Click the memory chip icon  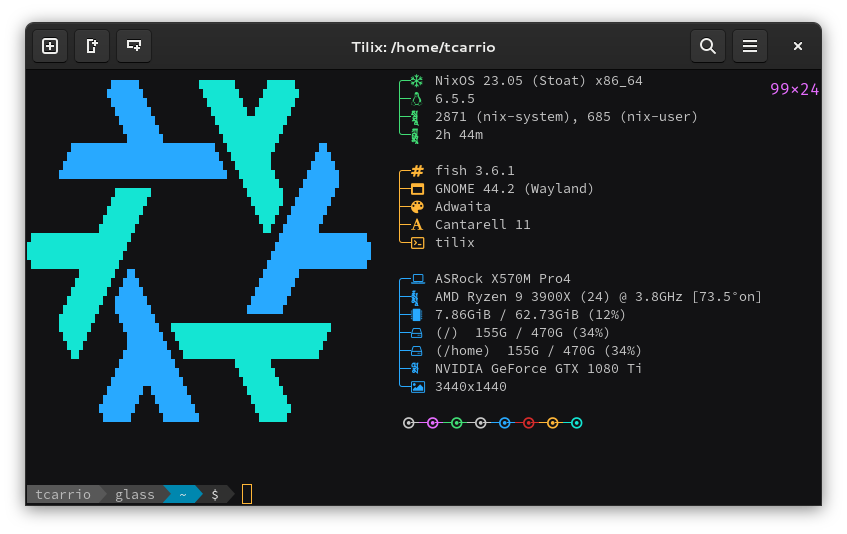(x=416, y=315)
